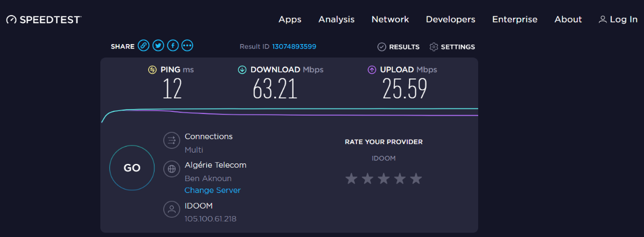The image size is (644, 237).
Task: Click the Connections multi-arrow icon
Action: tap(172, 140)
